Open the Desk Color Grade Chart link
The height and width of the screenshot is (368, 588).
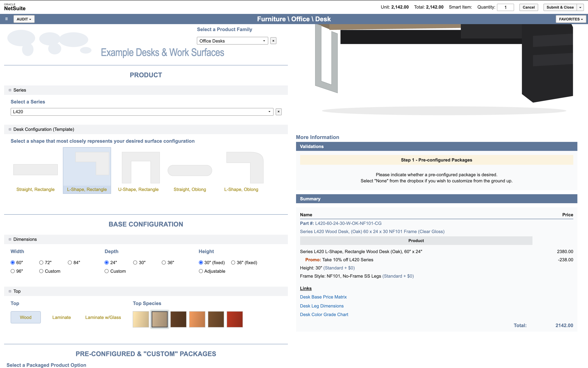point(324,314)
